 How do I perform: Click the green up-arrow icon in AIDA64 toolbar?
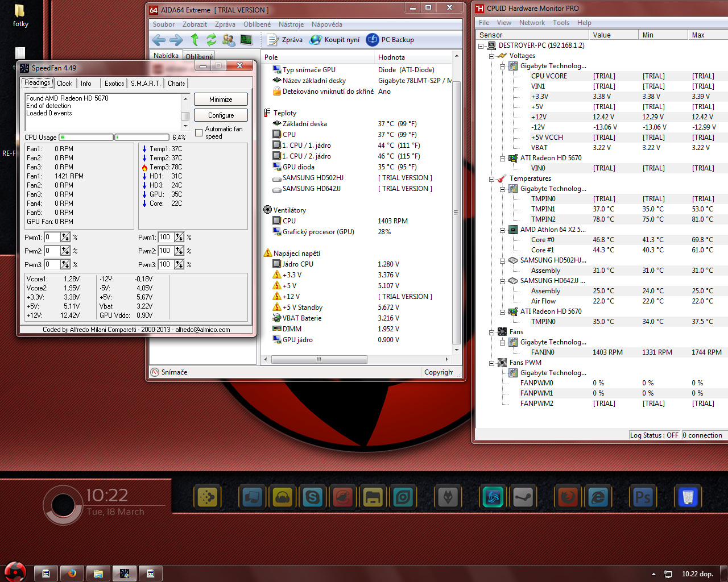coord(195,40)
